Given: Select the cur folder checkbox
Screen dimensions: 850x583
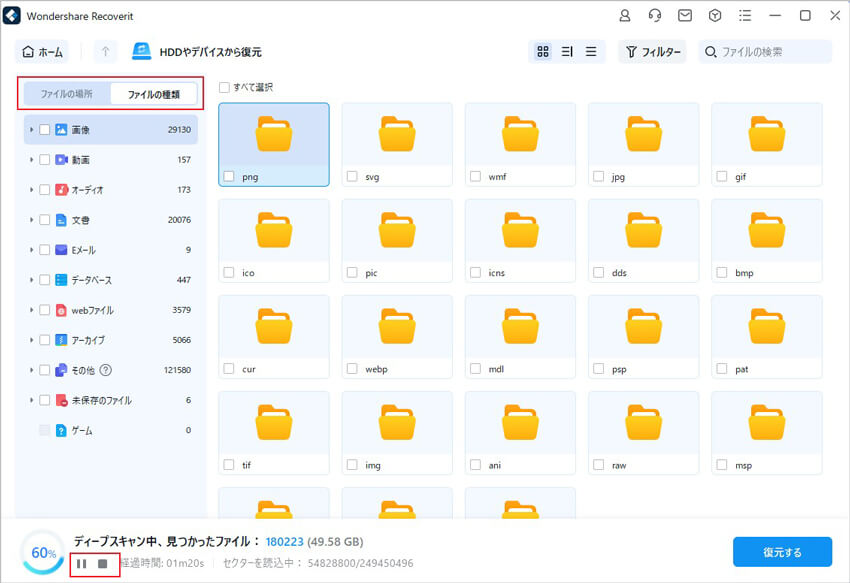Looking at the screenshot, I should click(x=229, y=369).
